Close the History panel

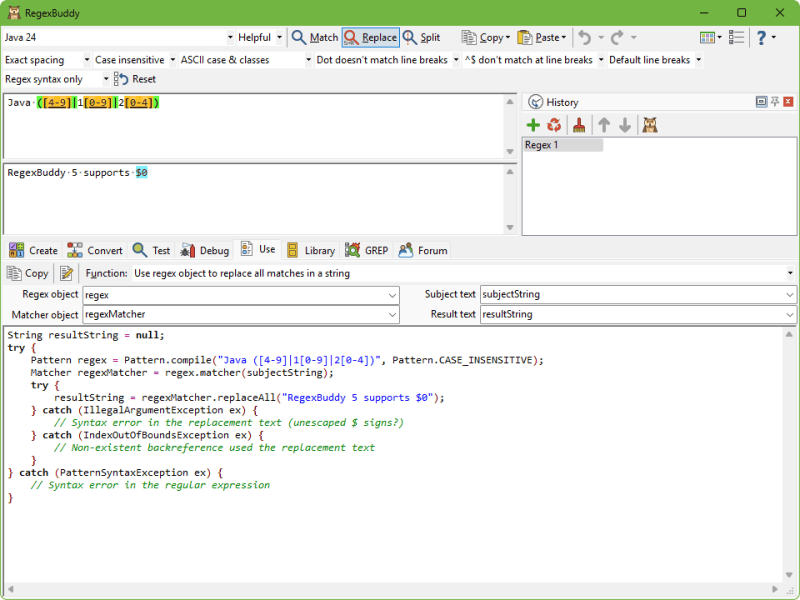pyautogui.click(x=788, y=102)
